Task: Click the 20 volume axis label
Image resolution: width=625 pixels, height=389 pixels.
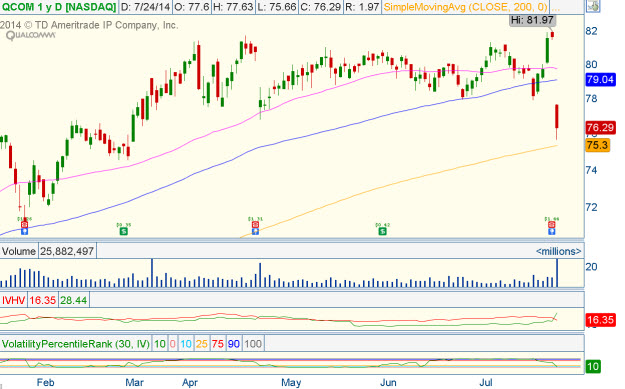Action: (x=592, y=267)
